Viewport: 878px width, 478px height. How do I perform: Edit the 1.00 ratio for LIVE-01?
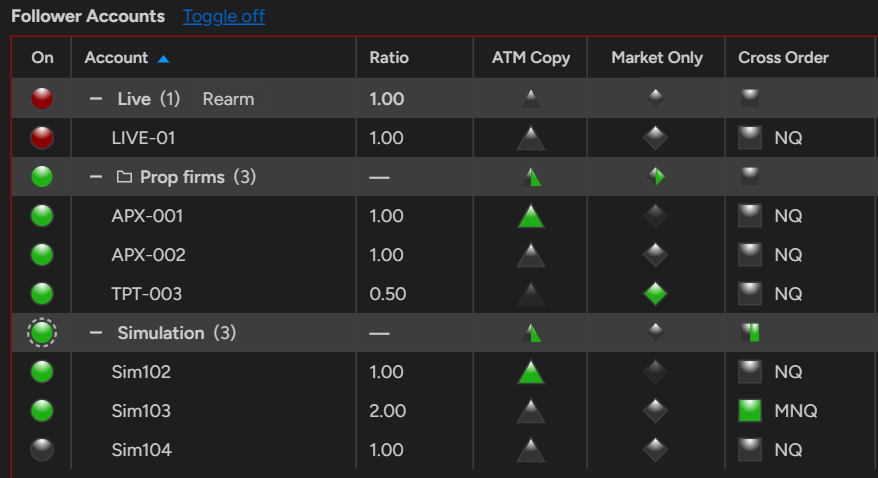386,138
